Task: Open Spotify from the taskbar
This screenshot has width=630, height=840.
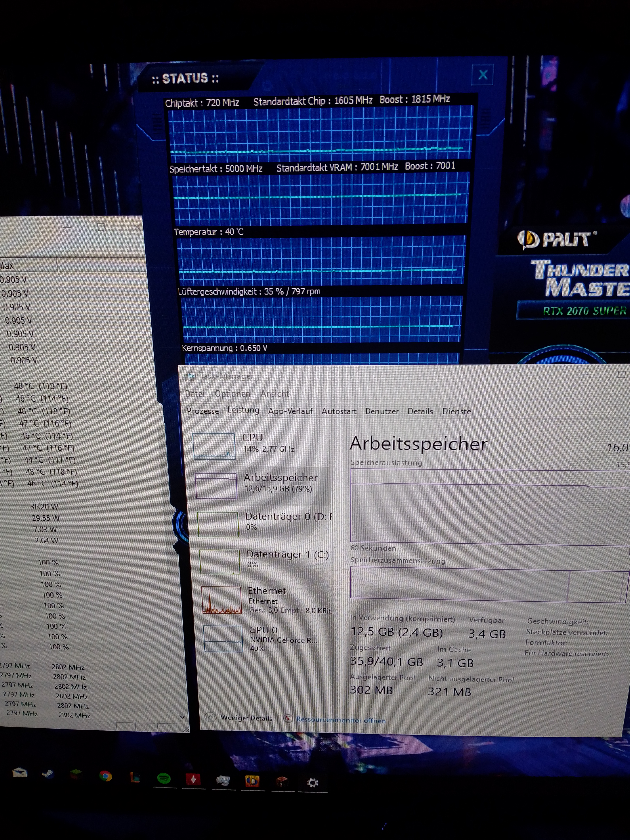Action: 164,778
